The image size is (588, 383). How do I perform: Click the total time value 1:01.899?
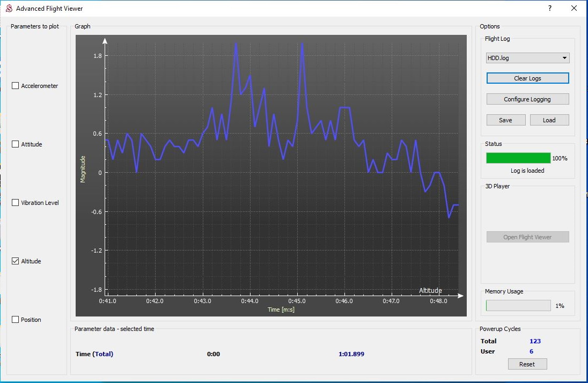point(351,354)
